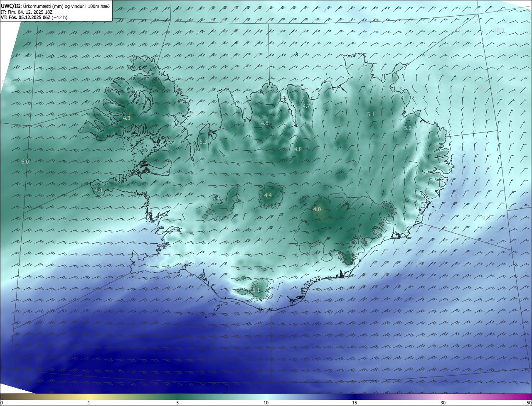Click the 5.4 value label on the map
The image size is (532, 406).
(x=216, y=198)
